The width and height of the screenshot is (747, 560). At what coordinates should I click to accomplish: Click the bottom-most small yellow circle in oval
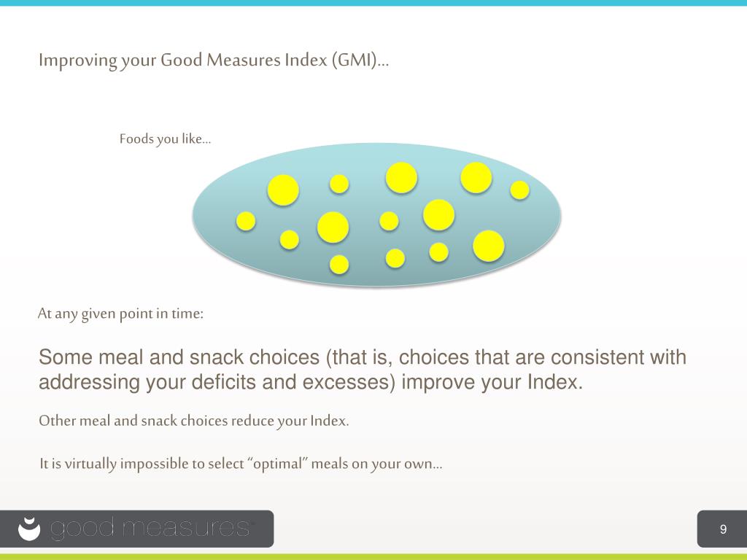click(339, 264)
